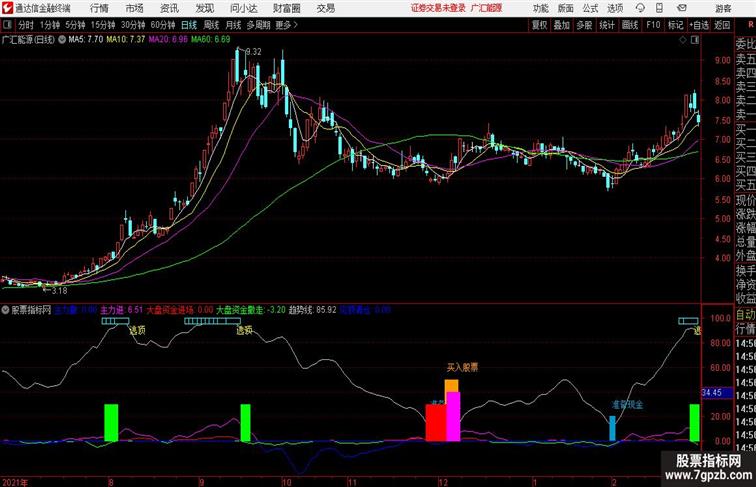Expand the 更多 periods list
This screenshot has height=487, width=756.
(x=286, y=25)
